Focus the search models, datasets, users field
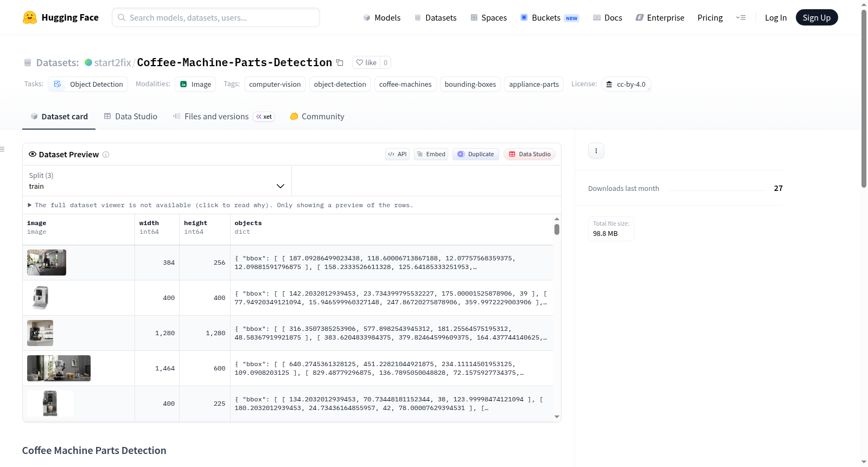This screenshot has height=467, width=868. coord(216,17)
